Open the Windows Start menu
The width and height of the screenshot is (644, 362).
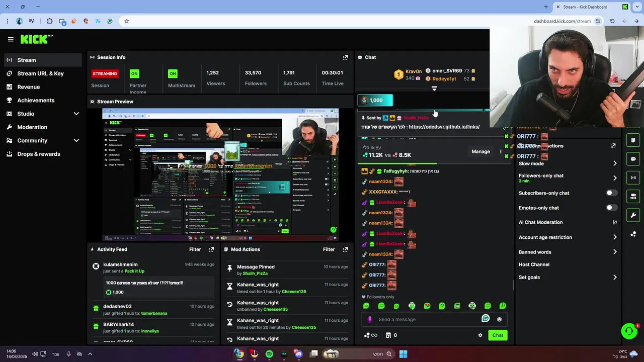point(403,354)
